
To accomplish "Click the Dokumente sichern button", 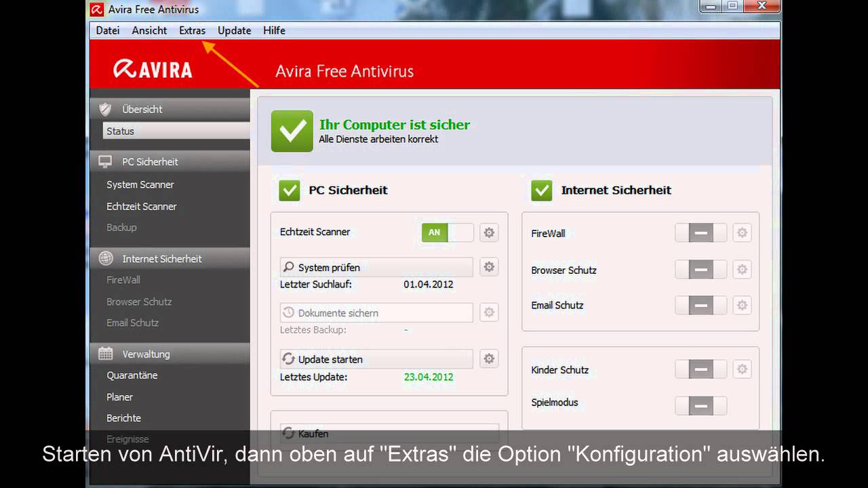I will coord(376,313).
